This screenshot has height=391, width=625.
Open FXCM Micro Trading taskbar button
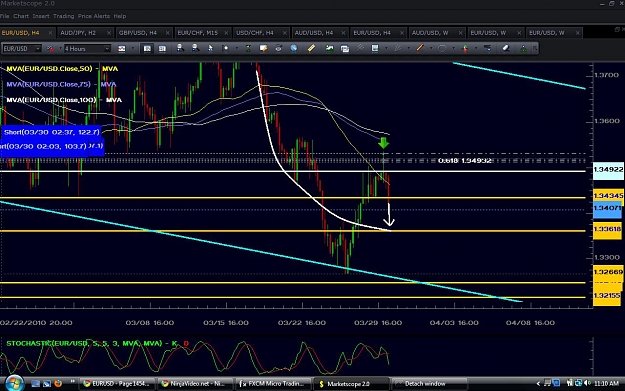(272, 383)
